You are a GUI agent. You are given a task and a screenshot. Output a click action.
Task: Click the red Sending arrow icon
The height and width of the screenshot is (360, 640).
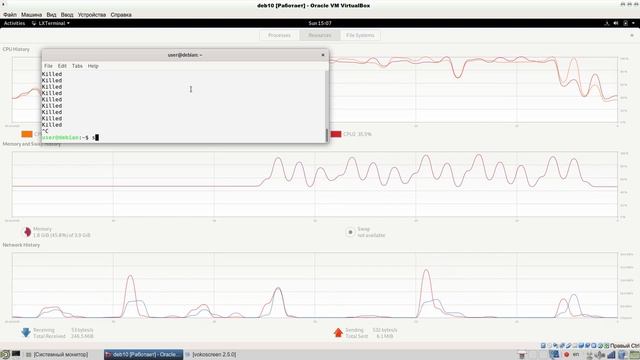tap(338, 333)
